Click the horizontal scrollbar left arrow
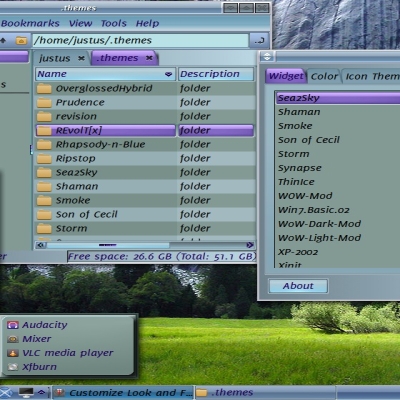400x400 pixels. [x=41, y=245]
